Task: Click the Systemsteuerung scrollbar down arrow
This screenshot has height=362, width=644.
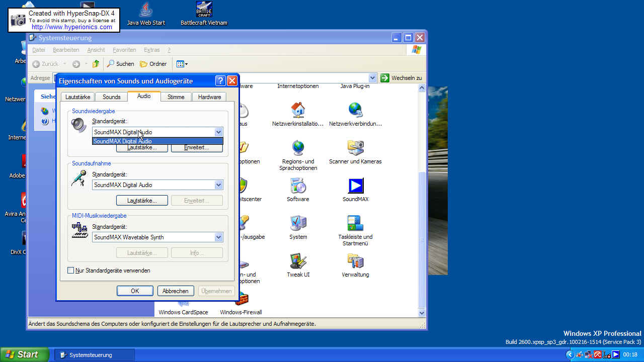Action: [422, 313]
